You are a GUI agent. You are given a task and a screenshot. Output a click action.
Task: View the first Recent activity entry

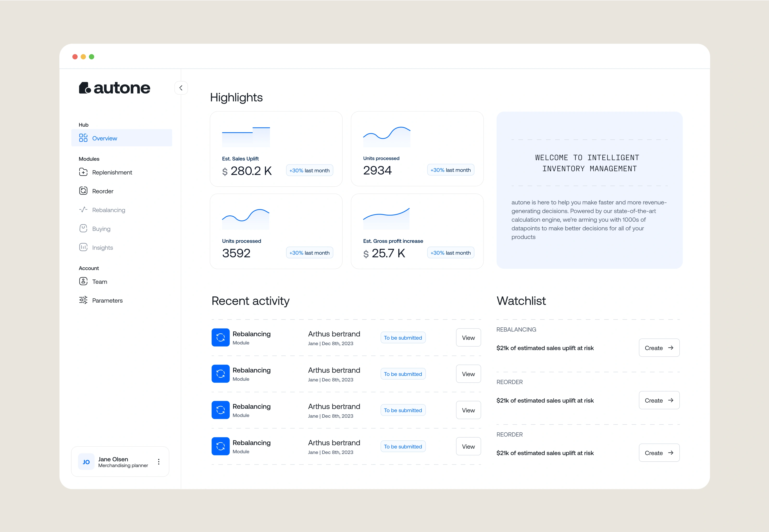point(469,338)
